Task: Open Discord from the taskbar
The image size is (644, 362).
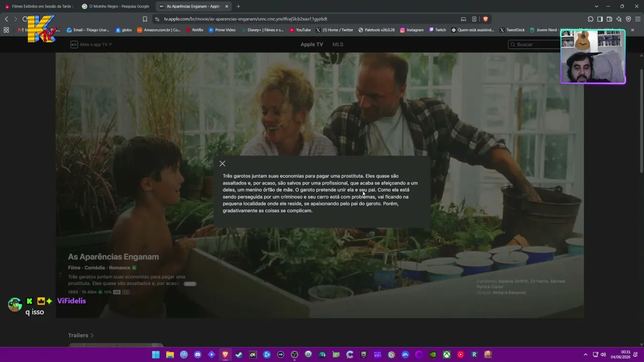Action: coord(198,354)
